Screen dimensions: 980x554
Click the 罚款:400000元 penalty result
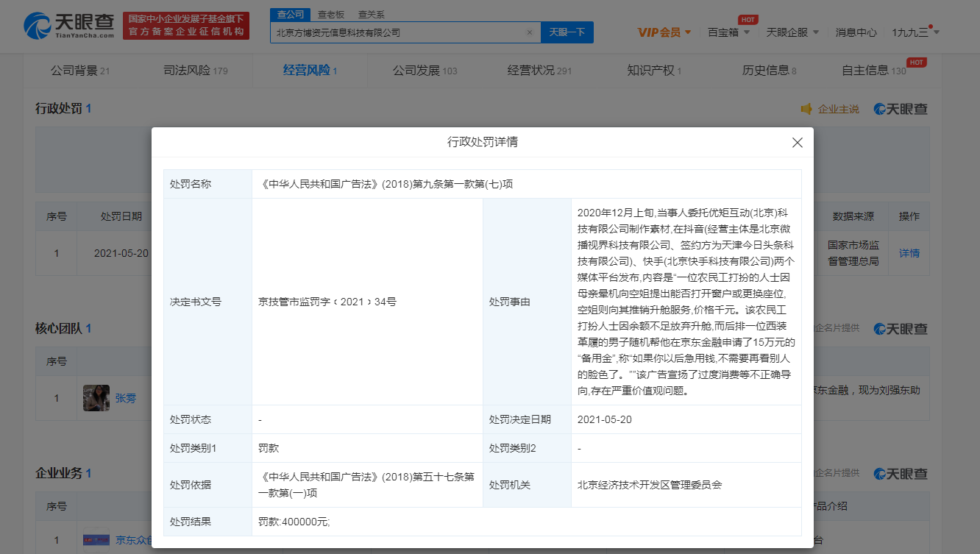click(x=294, y=522)
